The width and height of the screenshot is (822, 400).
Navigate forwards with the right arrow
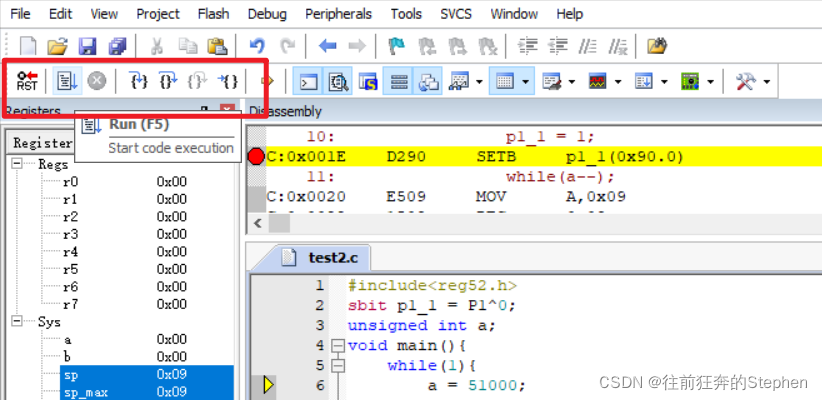[x=357, y=46]
